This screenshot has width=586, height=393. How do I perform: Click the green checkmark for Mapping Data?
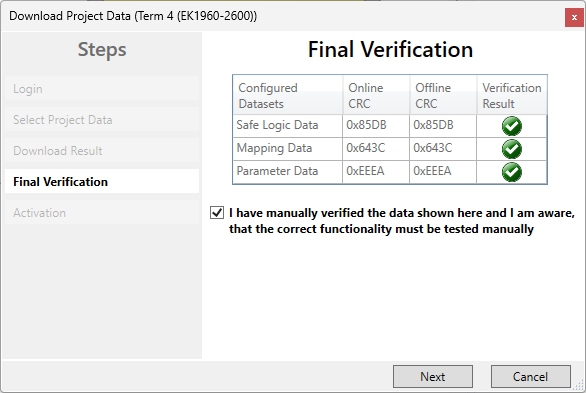[512, 149]
